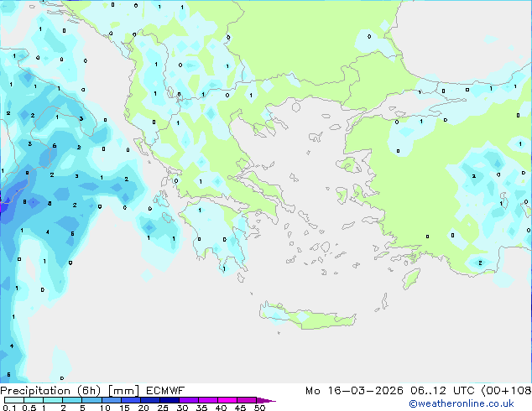Click the 'ECMWF' model label
The image size is (532, 411).
tap(165, 391)
